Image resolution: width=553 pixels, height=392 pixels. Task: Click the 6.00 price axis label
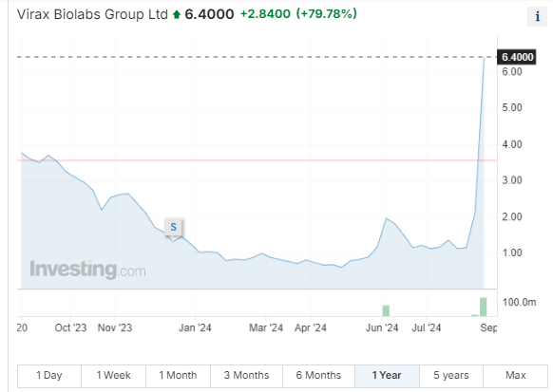(512, 72)
